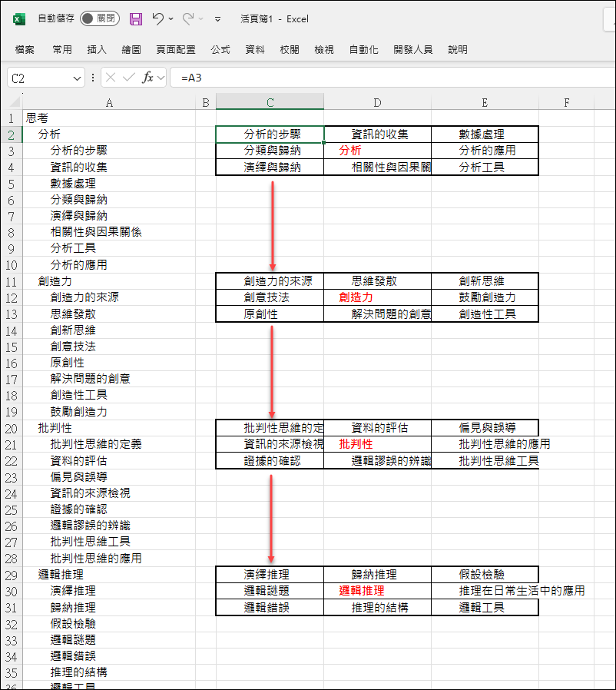
Task: Click cell A11 containing 創造力
Action: [x=108, y=281]
